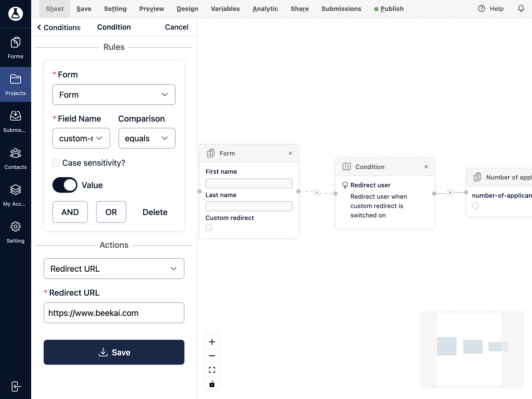Open the Setting top menu item
This screenshot has height=399, width=532.
click(x=115, y=9)
